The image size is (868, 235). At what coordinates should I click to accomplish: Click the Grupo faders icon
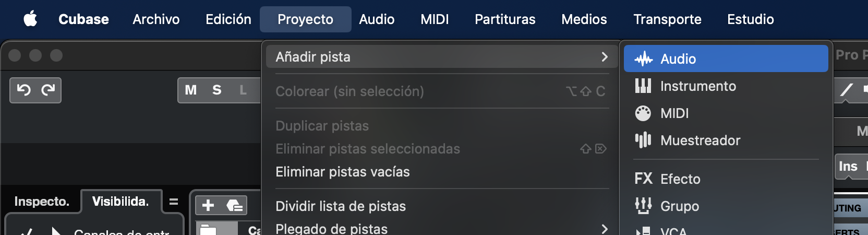[x=643, y=206]
